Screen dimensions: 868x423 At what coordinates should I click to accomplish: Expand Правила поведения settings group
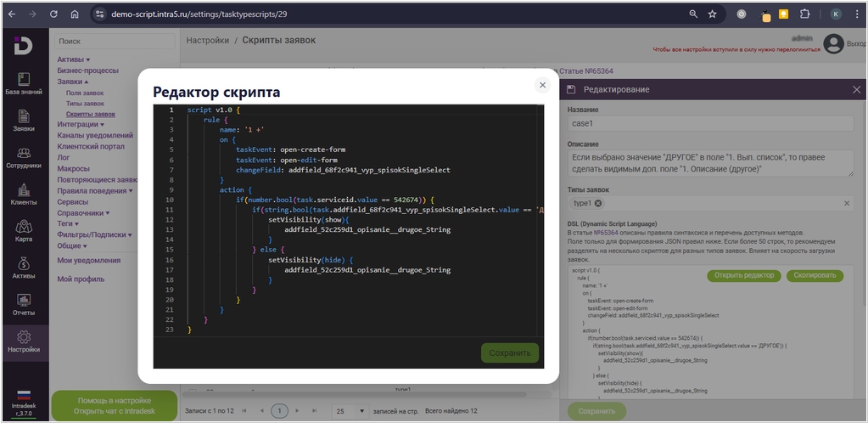click(x=94, y=191)
